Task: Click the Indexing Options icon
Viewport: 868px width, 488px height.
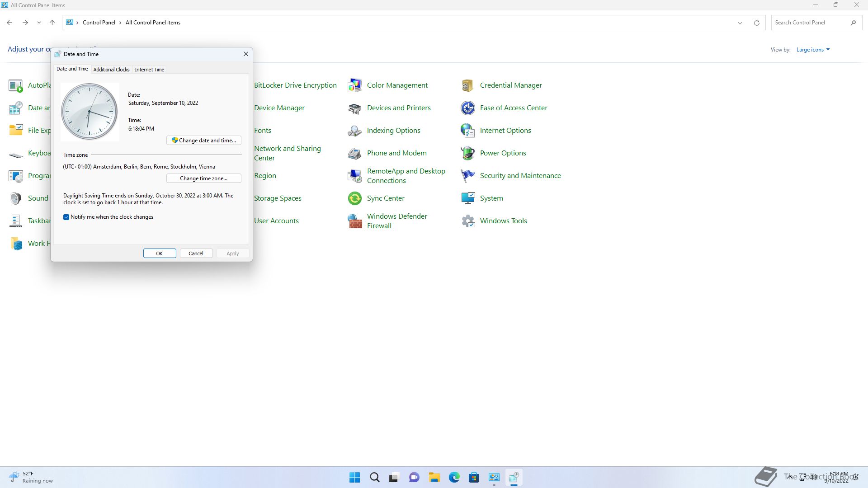Action: pyautogui.click(x=355, y=131)
